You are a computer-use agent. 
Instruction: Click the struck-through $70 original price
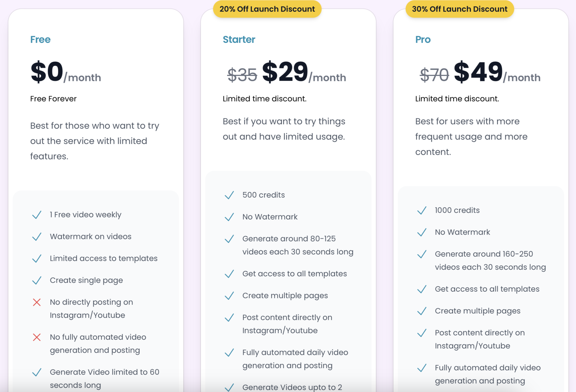434,75
